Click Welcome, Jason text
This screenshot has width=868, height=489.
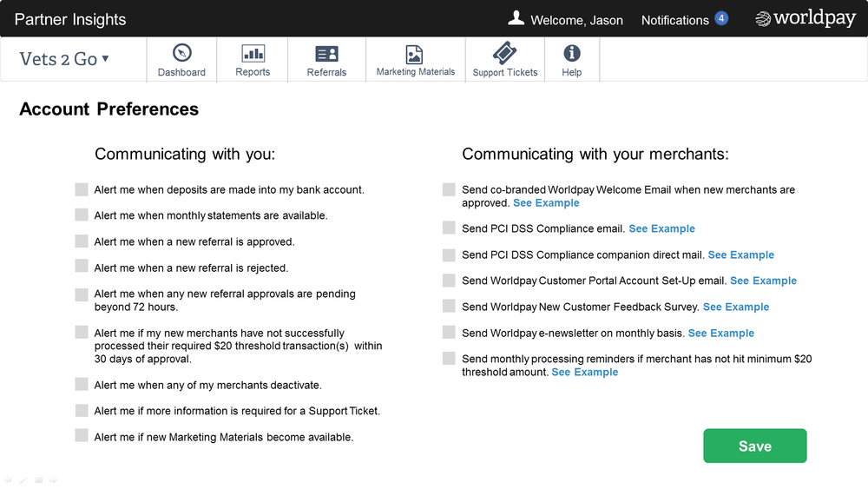click(576, 21)
